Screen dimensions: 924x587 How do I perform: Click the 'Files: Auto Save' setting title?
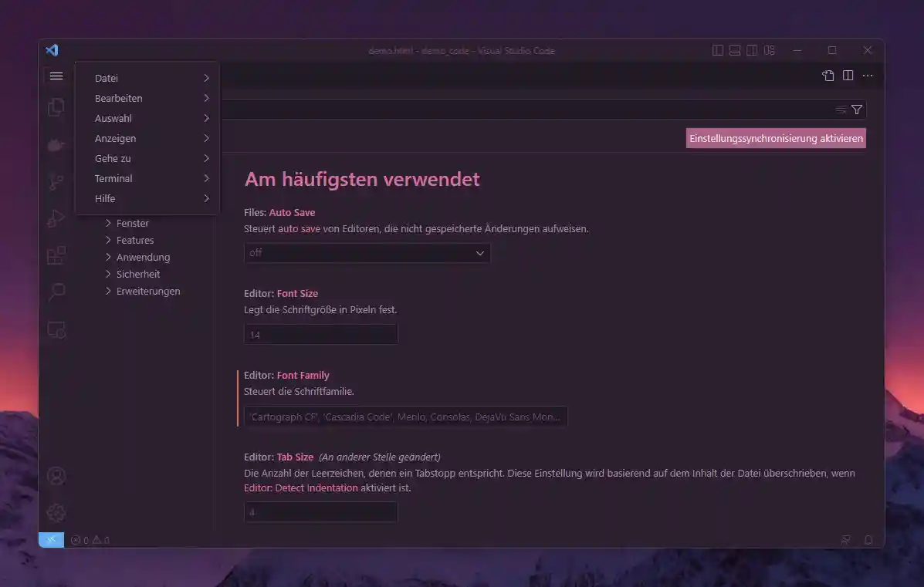coord(279,213)
